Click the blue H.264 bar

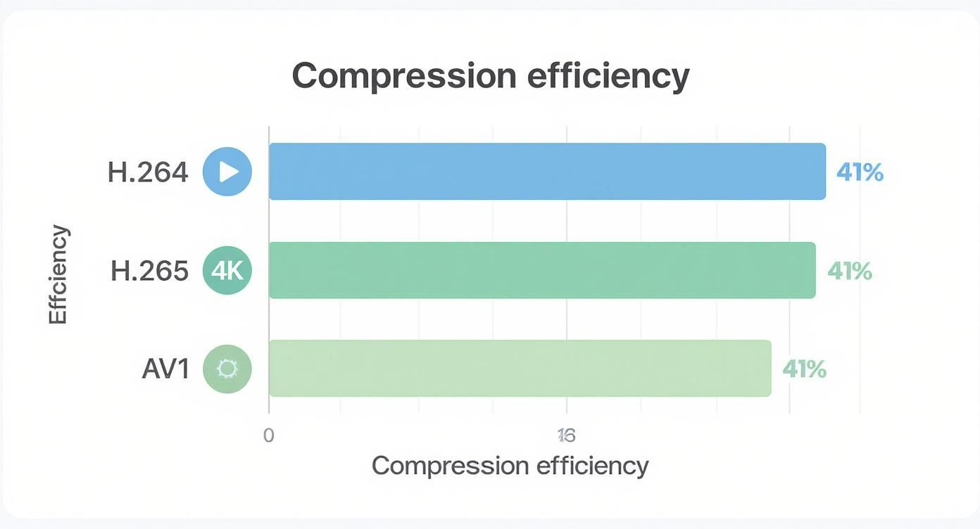546,172
